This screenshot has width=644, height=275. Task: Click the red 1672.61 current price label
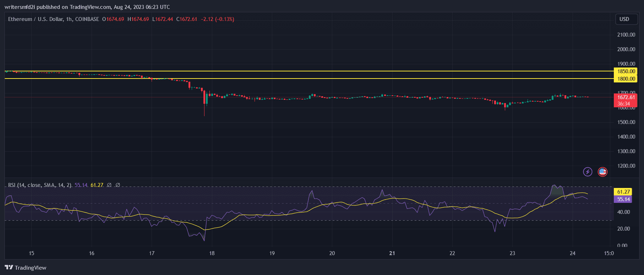click(x=626, y=97)
